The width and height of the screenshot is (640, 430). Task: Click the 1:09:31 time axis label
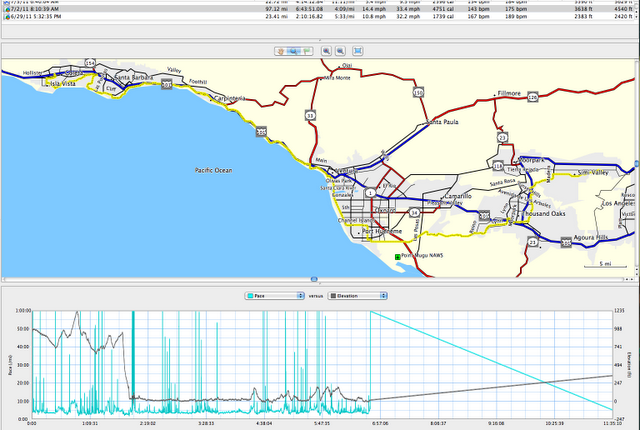click(x=90, y=423)
